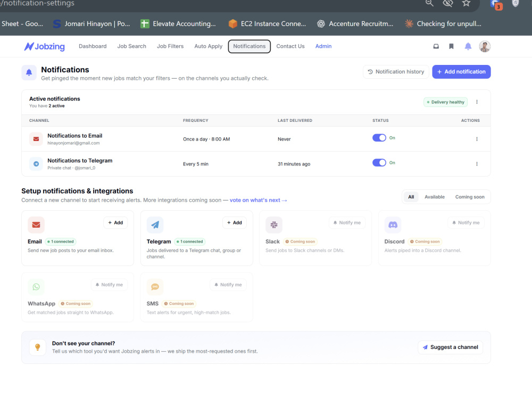Select the Notifications nav item

250,46
